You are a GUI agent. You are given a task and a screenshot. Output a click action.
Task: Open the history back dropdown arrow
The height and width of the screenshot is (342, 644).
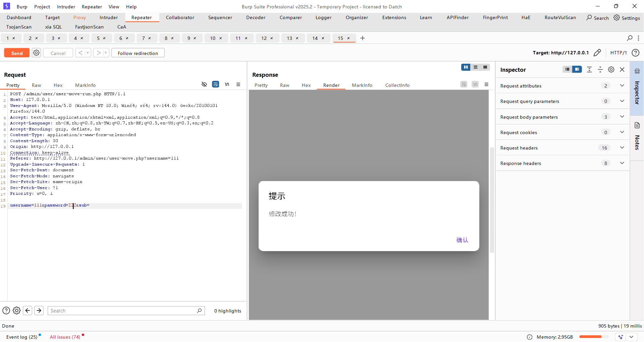[88, 53]
